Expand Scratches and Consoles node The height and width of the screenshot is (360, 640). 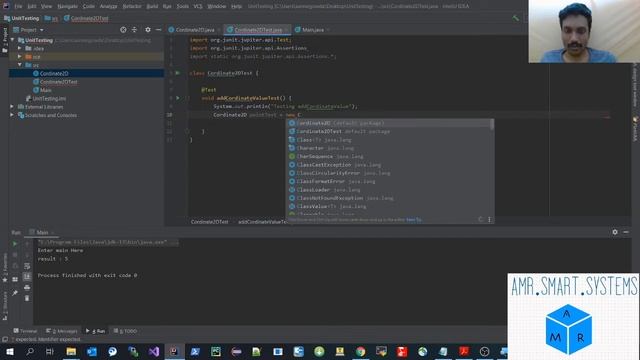coord(12,115)
